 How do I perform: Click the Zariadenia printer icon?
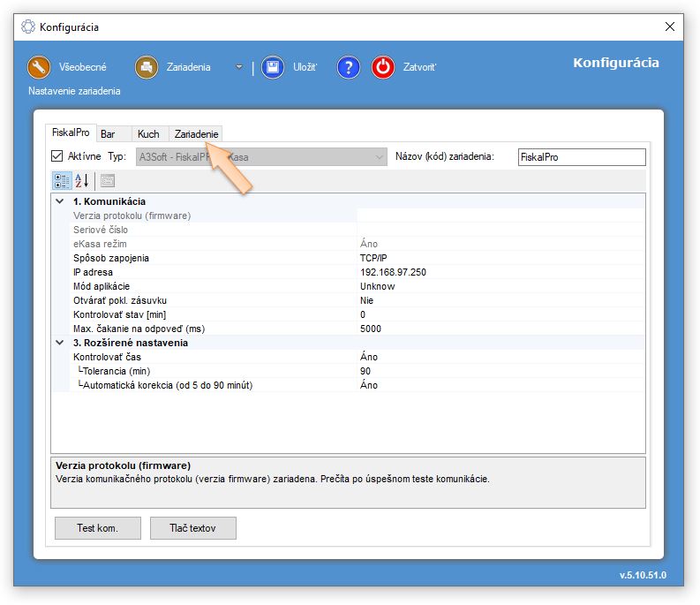[146, 67]
